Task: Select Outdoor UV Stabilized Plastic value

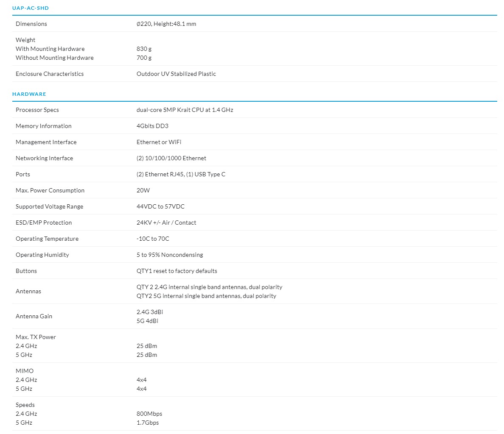Action: coord(176,74)
